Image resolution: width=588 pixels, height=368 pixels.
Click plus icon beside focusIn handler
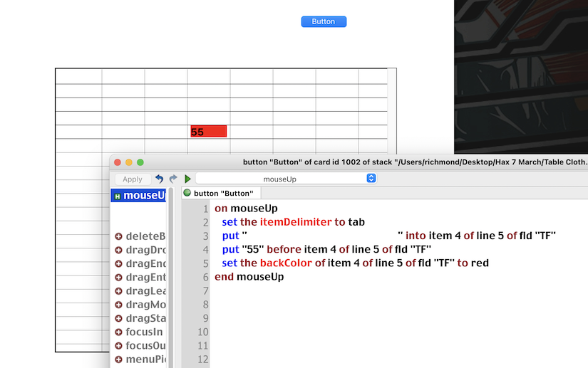[118, 332]
